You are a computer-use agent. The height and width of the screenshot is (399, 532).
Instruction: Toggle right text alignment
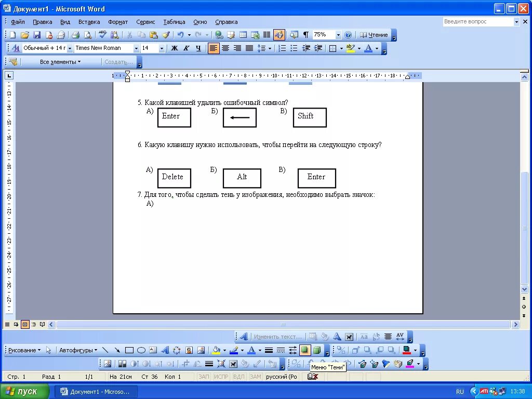pyautogui.click(x=237, y=48)
